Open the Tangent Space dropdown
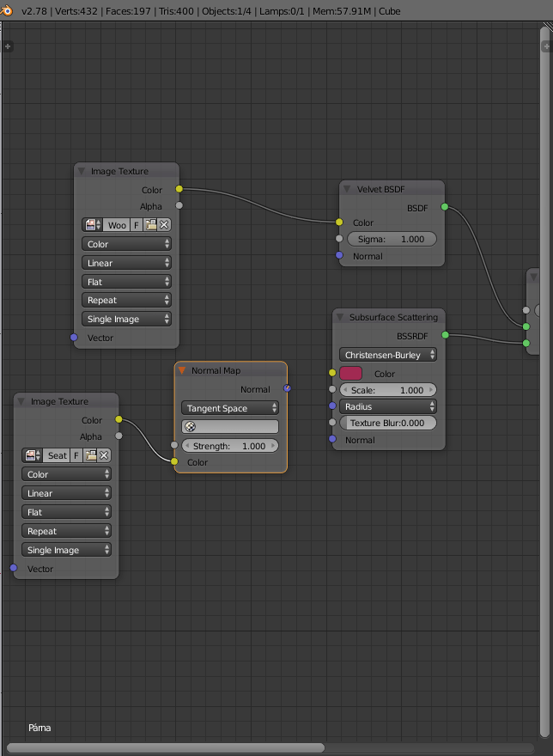The width and height of the screenshot is (553, 756). click(230, 408)
